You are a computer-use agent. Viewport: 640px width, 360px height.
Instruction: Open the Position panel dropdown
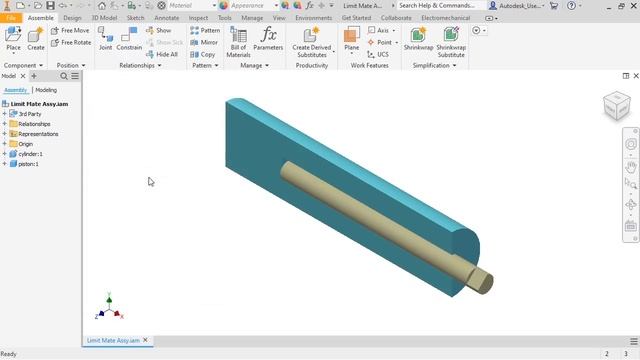[71, 65]
